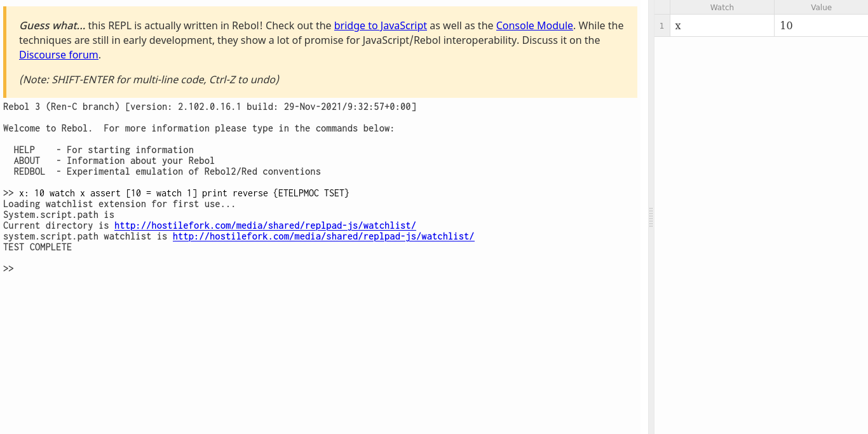Visit the "Discourse forum" link
Screen dimensions: 868x434
click(x=58, y=55)
